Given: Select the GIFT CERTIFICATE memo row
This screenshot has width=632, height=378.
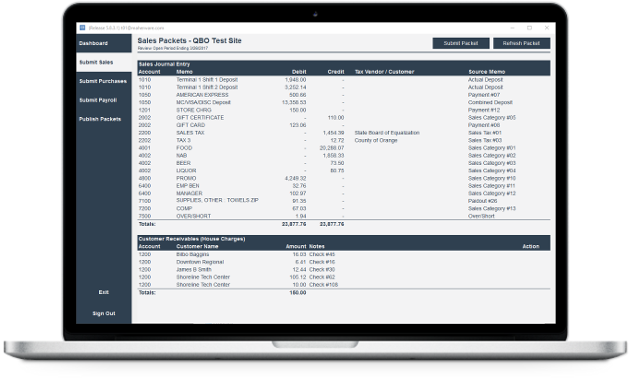Looking at the screenshot, I should coord(343,117).
